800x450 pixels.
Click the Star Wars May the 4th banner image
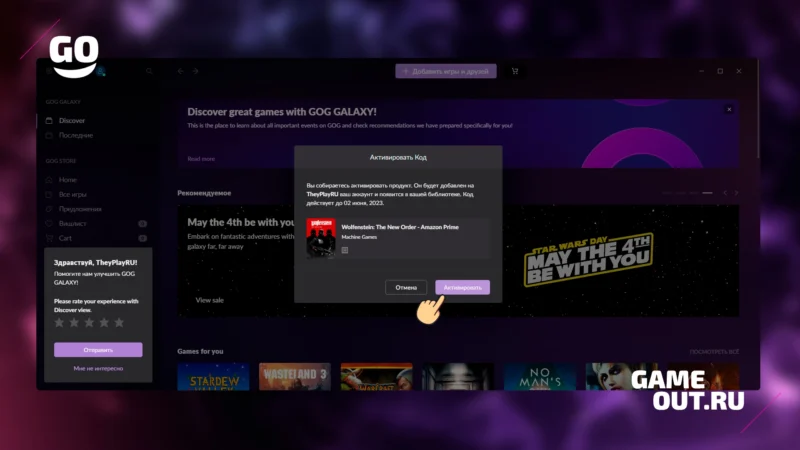coord(588,260)
